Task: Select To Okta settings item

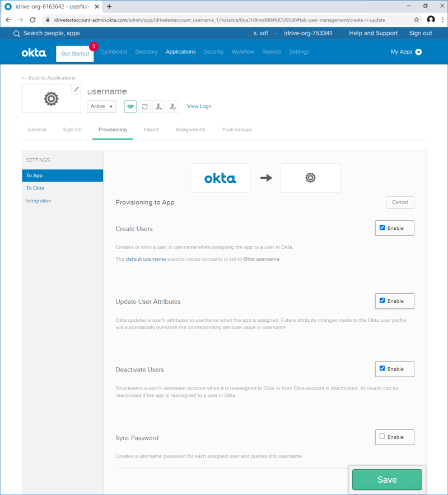Action: 35,188
